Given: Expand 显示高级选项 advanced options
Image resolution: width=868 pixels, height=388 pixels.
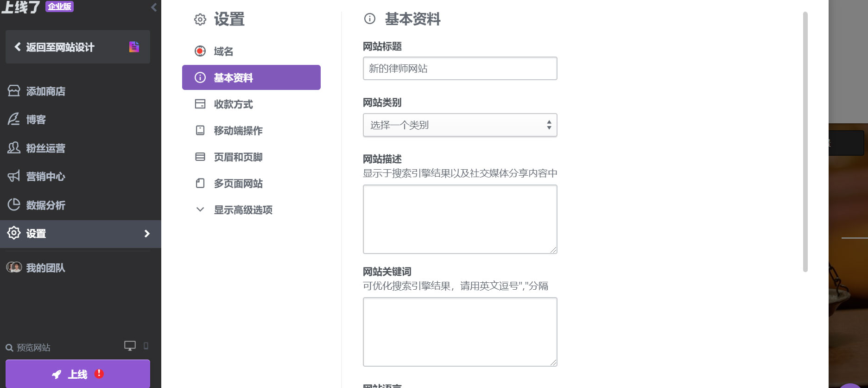Looking at the screenshot, I should click(243, 210).
